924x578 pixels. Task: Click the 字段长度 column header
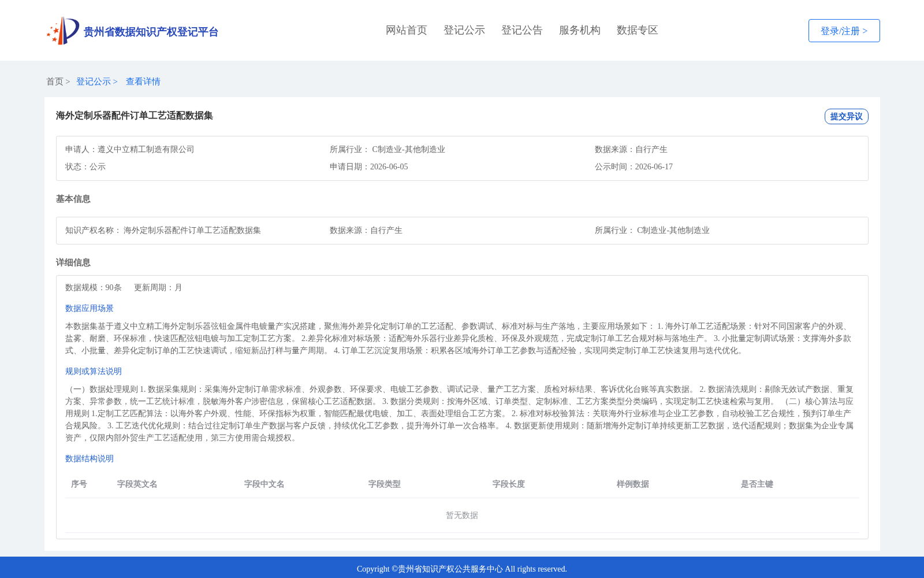509,484
